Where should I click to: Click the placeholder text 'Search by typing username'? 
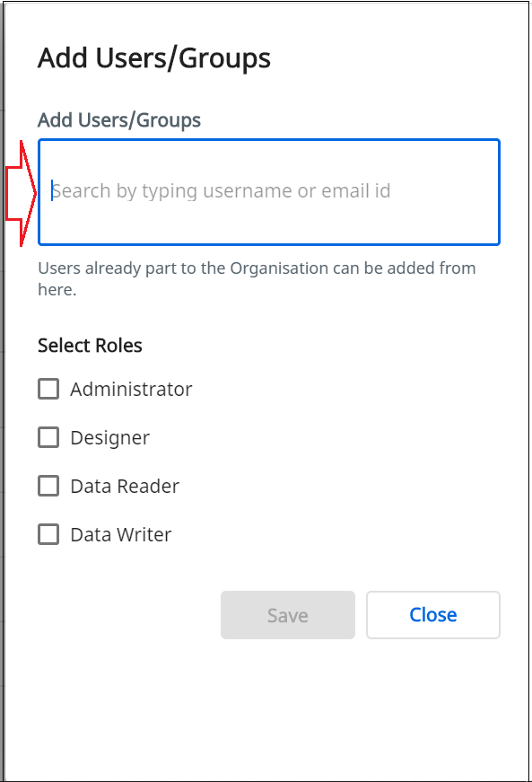172,191
